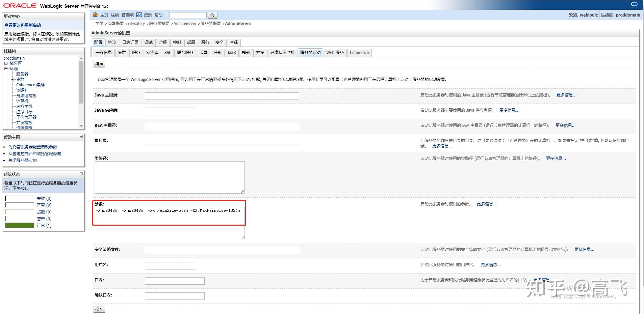This screenshot has width=644, height=314.
Task: Minimize the 帮助主题 panel using its corner icon
Action: (x=81, y=137)
